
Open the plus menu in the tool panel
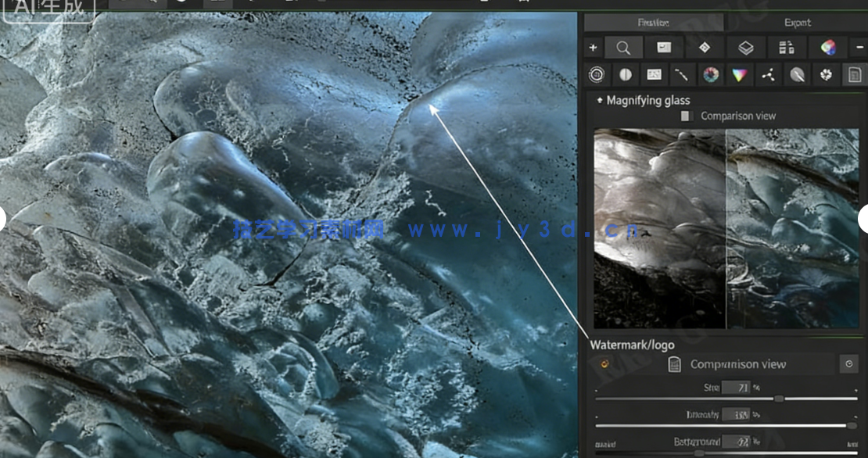pos(594,48)
